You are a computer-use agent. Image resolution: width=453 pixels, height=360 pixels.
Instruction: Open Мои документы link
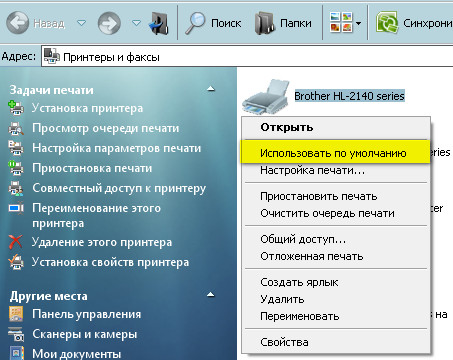[76, 354]
